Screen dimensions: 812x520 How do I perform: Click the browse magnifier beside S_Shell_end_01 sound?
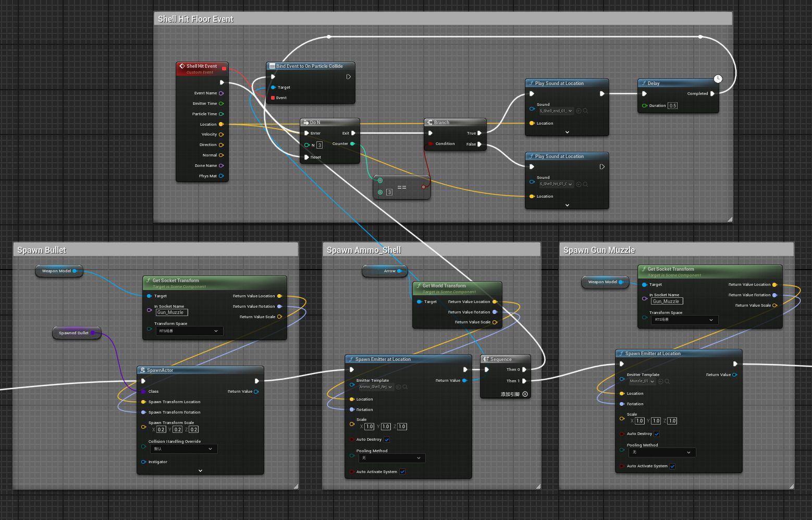tap(585, 111)
